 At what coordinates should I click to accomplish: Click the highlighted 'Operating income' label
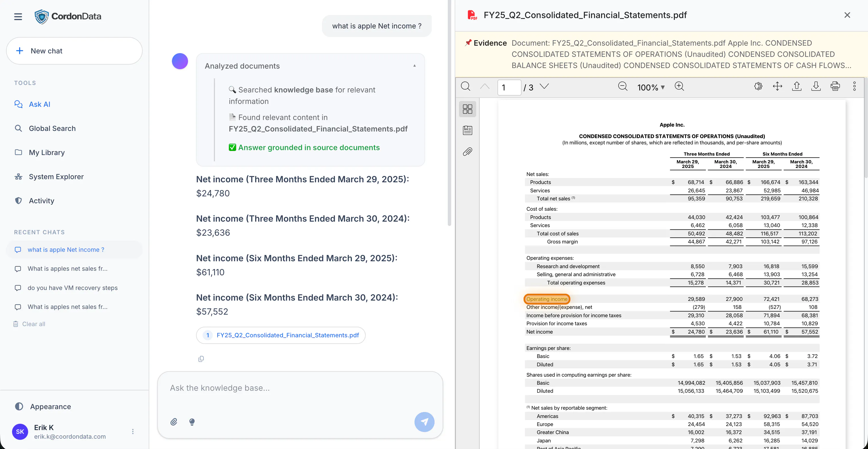pyautogui.click(x=547, y=299)
